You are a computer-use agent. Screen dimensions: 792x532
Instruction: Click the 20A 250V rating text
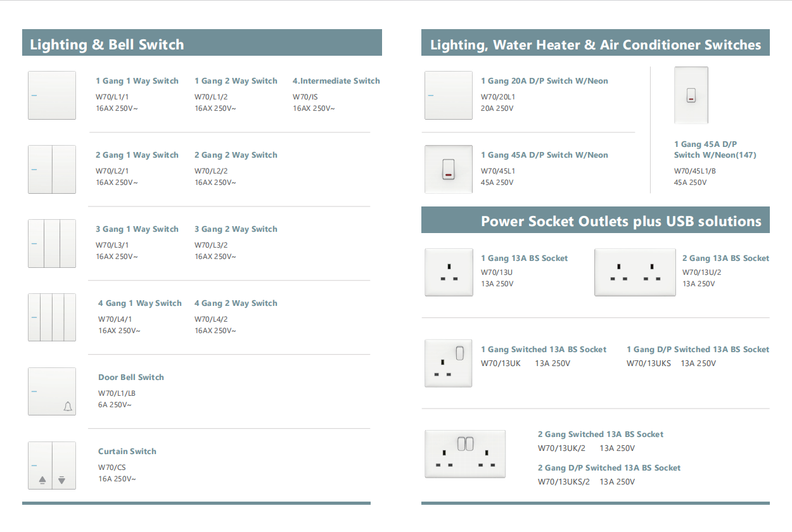[497, 108]
